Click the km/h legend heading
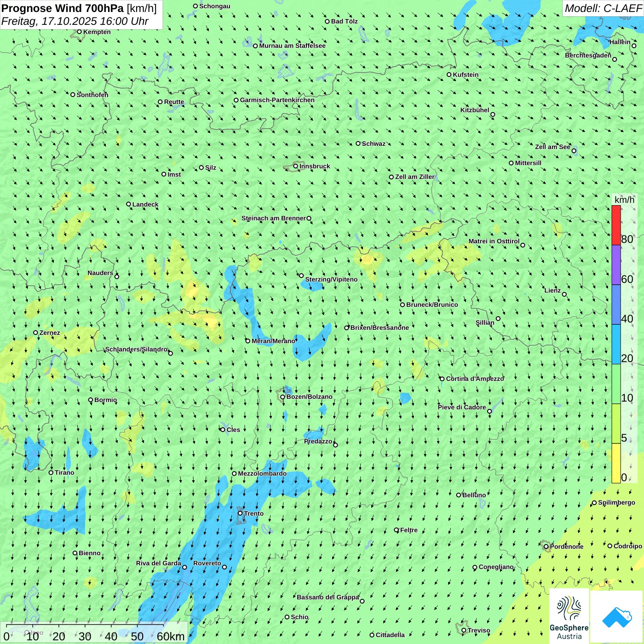The height and width of the screenshot is (644, 644). (x=624, y=200)
